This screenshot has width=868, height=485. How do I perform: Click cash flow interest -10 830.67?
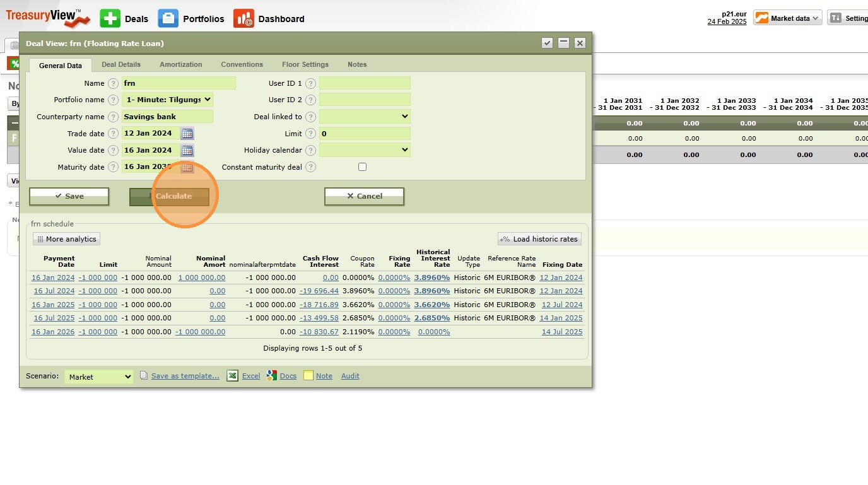point(319,332)
